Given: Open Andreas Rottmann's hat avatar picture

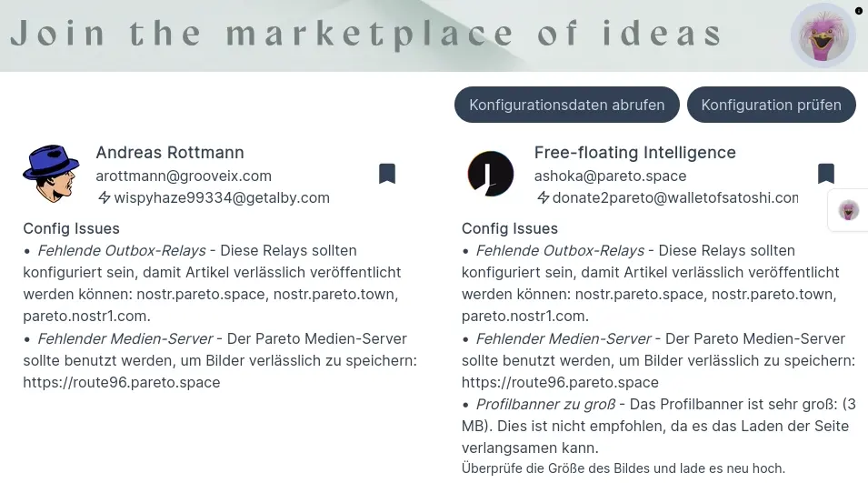Looking at the screenshot, I should (x=51, y=174).
